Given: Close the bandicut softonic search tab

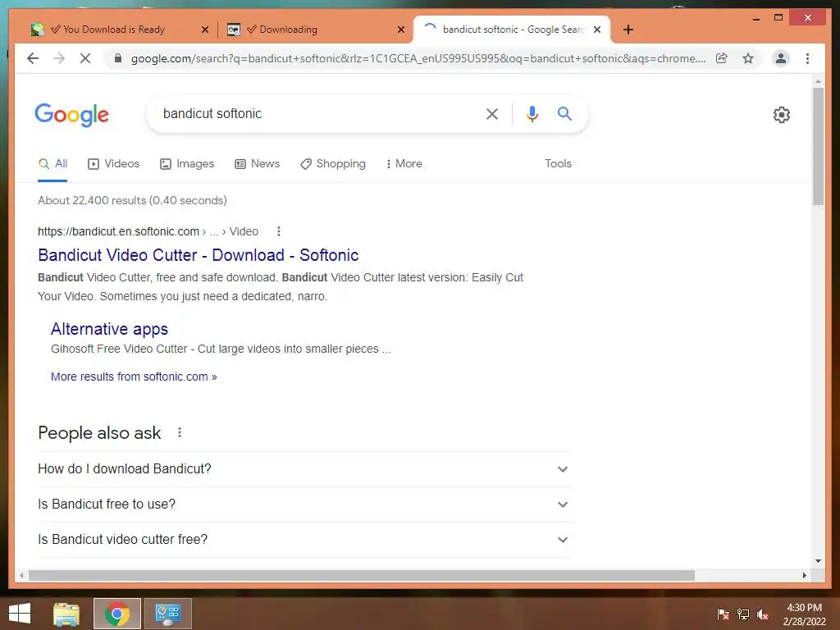Looking at the screenshot, I should [x=597, y=30].
